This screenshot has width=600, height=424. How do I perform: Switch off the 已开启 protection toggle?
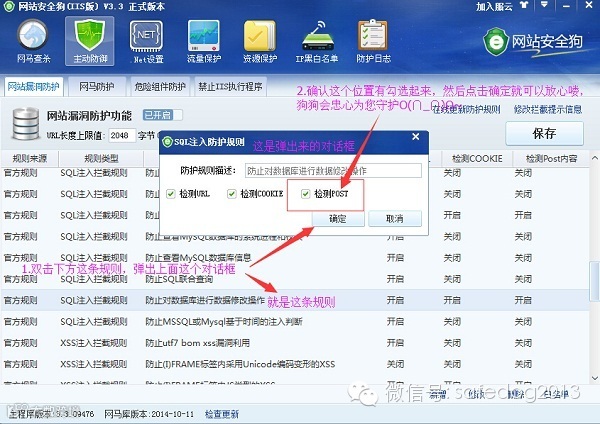click(163, 115)
